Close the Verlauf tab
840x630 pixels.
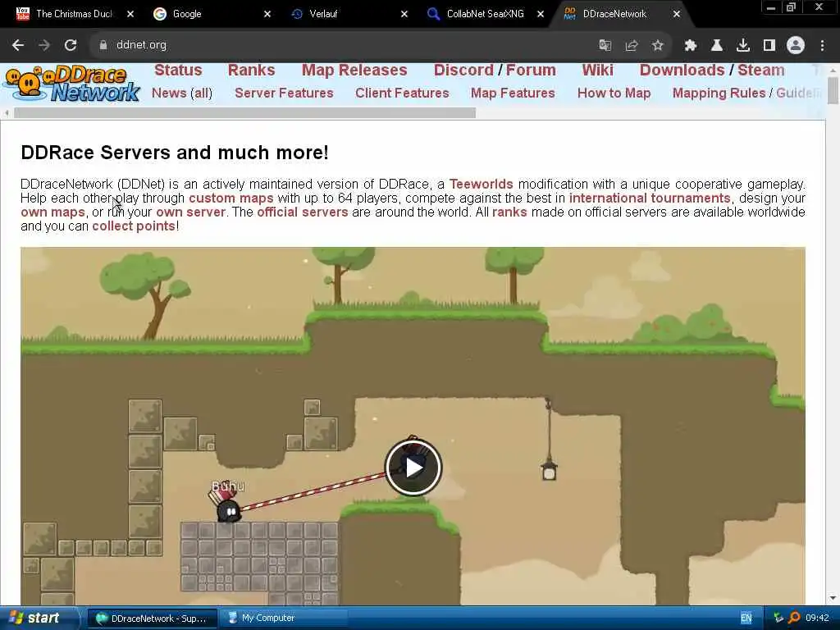pyautogui.click(x=404, y=14)
